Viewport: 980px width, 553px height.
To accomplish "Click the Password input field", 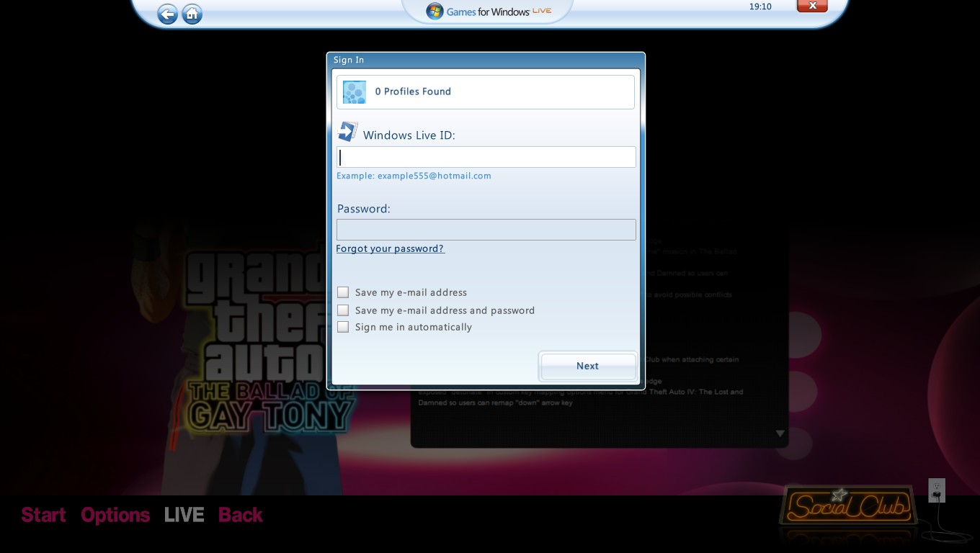I will 486,230.
